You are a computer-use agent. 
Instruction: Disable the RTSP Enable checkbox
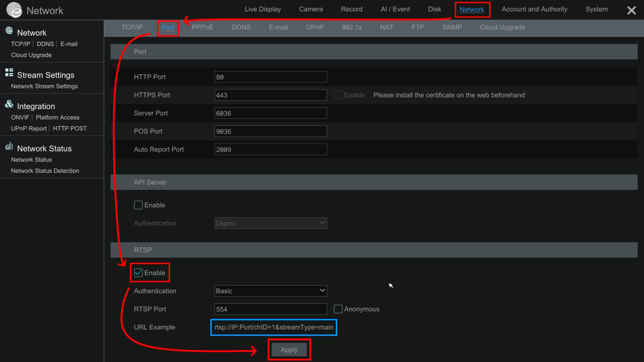click(138, 273)
